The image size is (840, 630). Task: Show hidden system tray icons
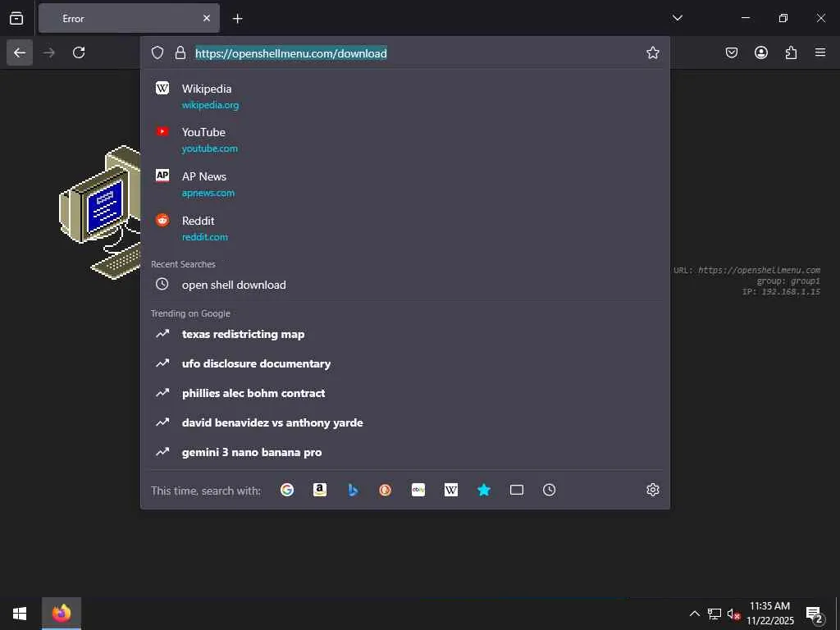[694, 614]
